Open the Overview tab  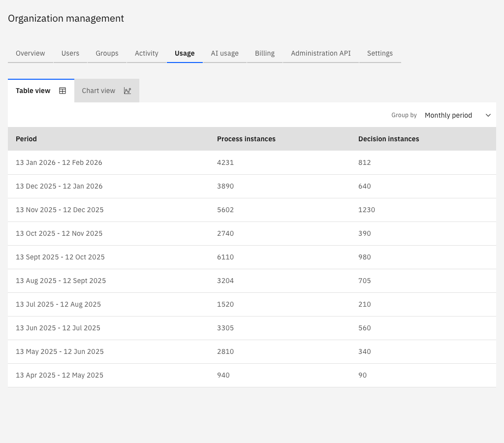pyautogui.click(x=30, y=53)
